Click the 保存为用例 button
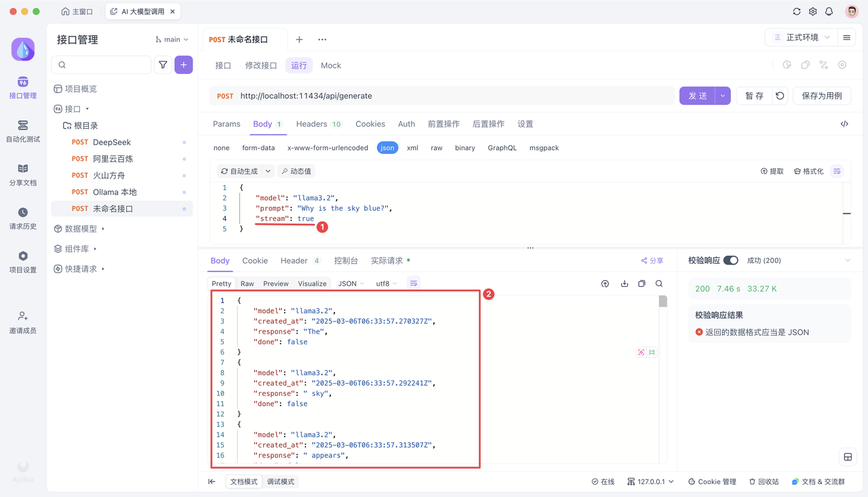The height and width of the screenshot is (497, 868). click(x=822, y=96)
